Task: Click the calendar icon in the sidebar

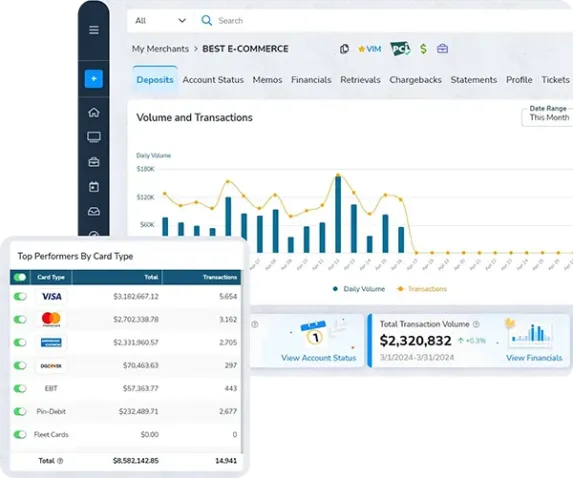Action: 94,187
